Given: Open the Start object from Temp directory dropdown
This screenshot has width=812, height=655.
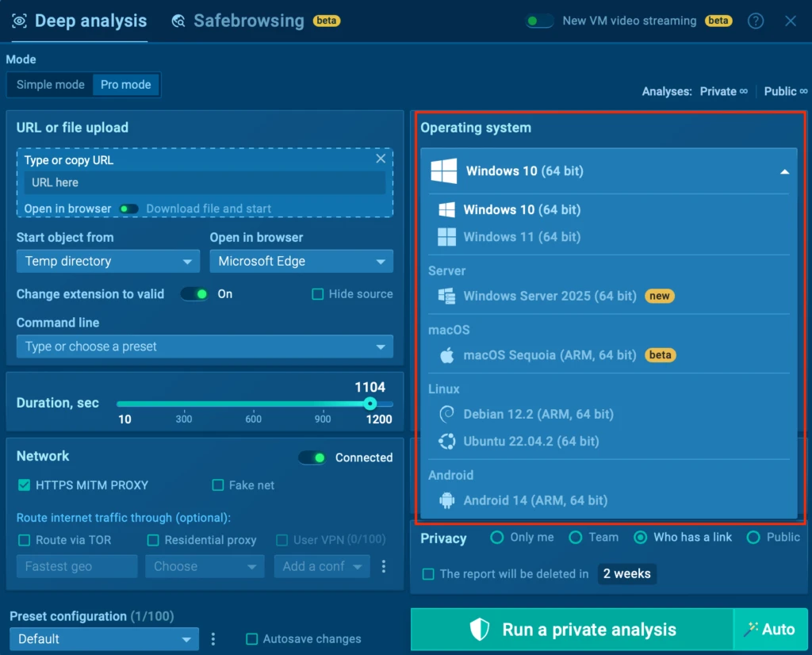Looking at the screenshot, I should (x=108, y=261).
